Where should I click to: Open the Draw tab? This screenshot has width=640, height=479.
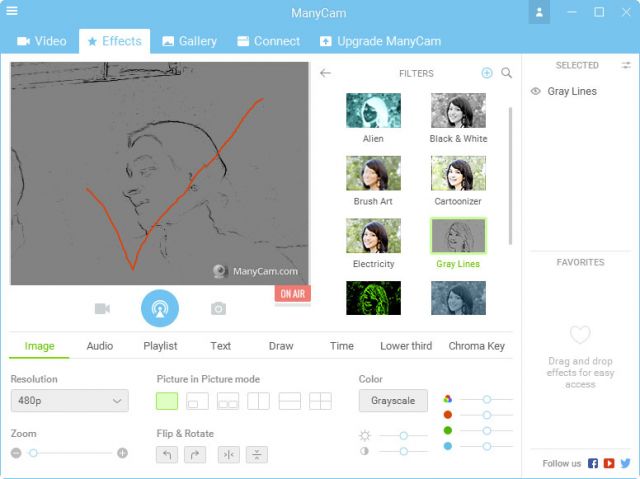[281, 346]
